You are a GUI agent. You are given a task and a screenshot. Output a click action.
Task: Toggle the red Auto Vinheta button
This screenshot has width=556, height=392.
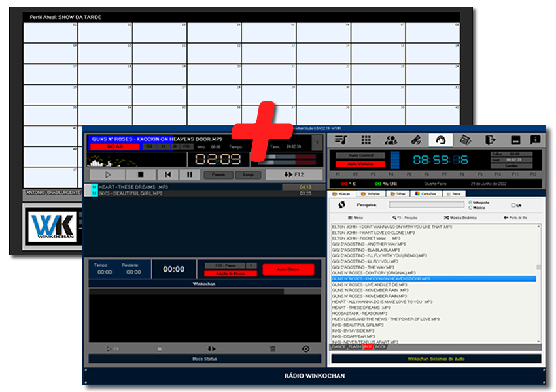tap(360, 164)
